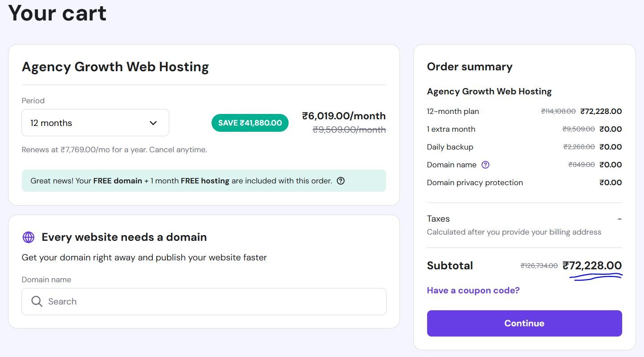The width and height of the screenshot is (644, 357).
Task: Click the ₹6,019.00/month price text
Action: (343, 116)
